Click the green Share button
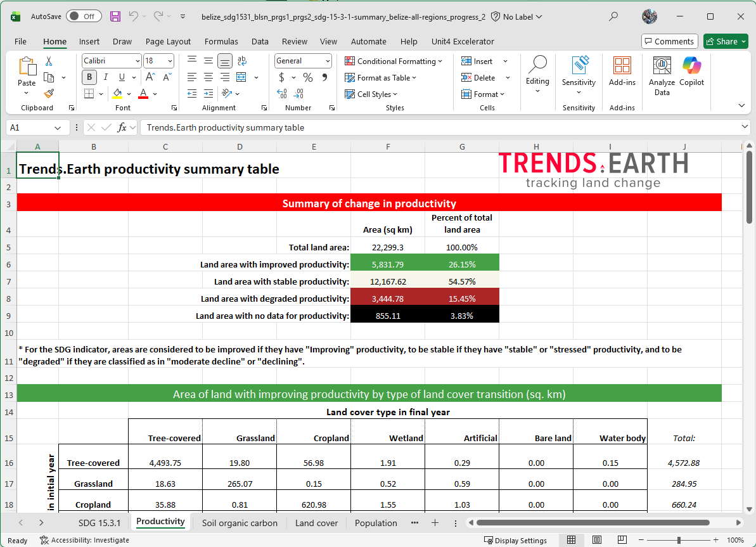 point(726,41)
